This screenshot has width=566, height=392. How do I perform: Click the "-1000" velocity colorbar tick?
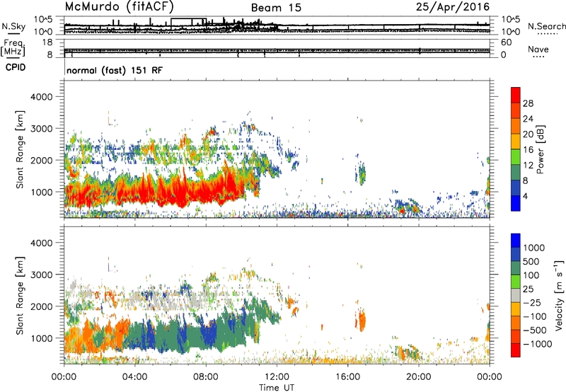(x=537, y=344)
